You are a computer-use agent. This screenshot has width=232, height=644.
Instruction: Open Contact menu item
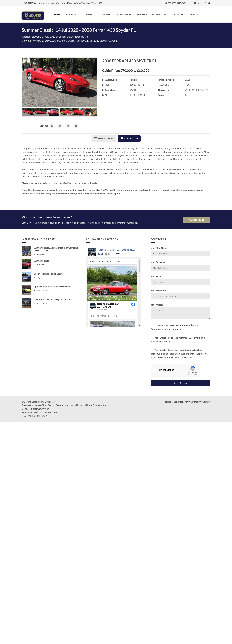[179, 14]
